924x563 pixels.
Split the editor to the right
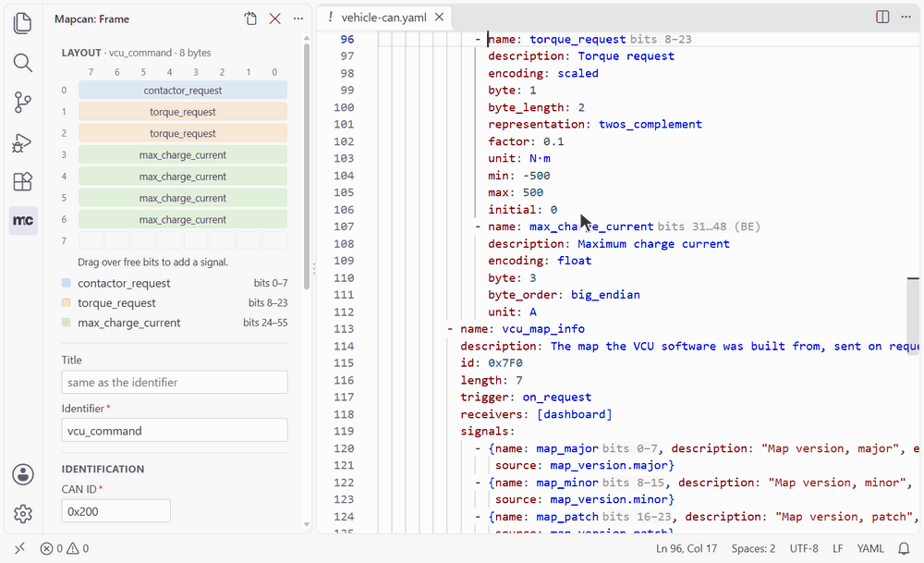[882, 17]
